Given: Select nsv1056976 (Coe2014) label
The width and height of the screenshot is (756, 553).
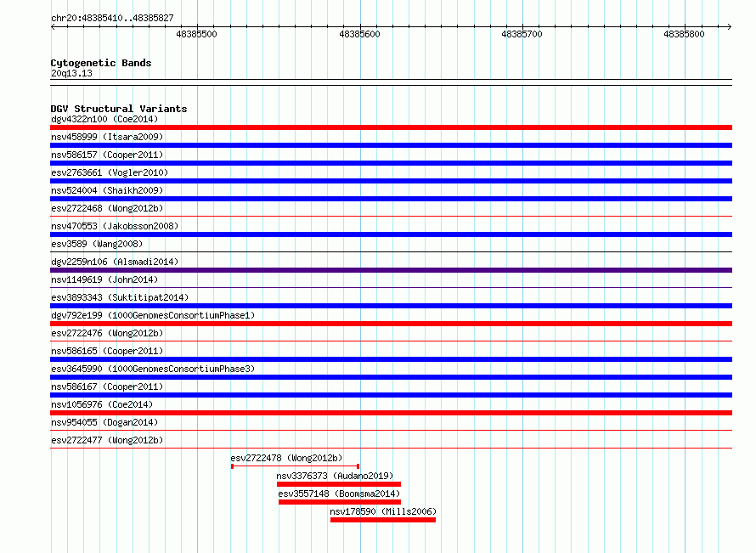Looking at the screenshot, I should pos(102,404).
